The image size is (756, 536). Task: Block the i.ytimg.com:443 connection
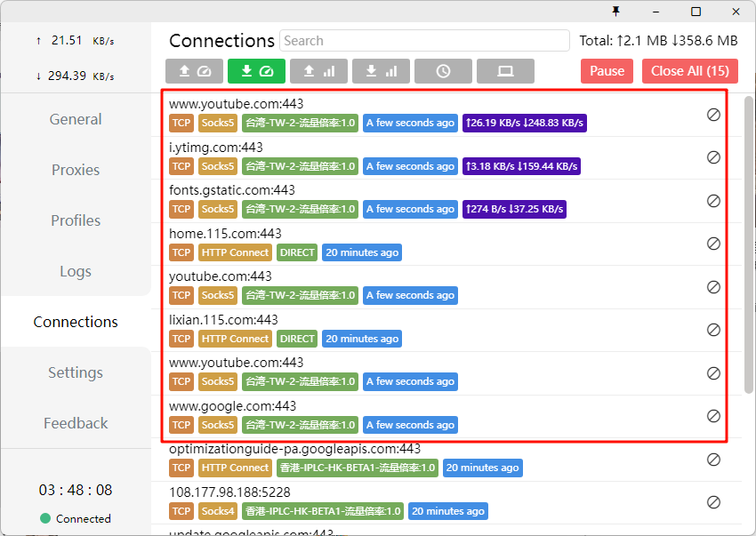coord(713,157)
